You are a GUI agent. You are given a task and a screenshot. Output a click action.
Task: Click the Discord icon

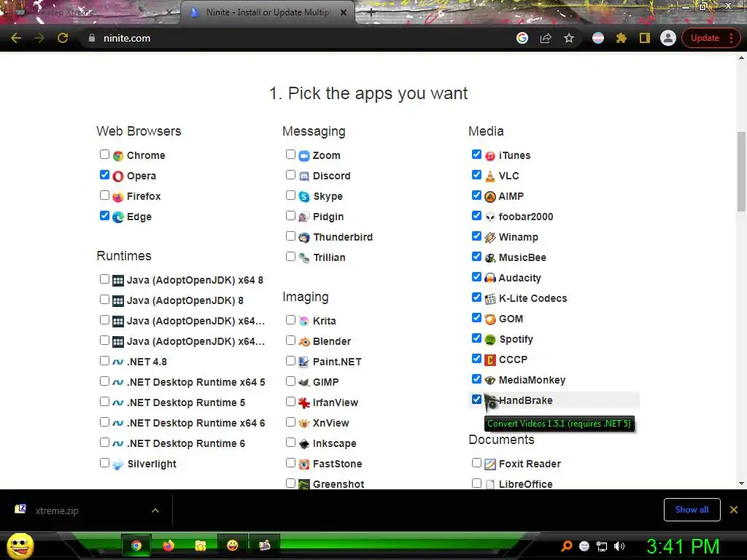pos(304,176)
